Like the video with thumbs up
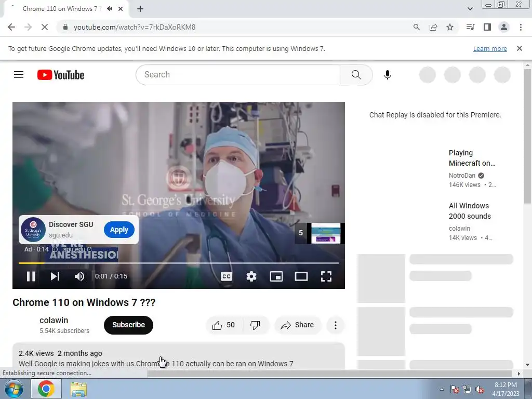This screenshot has width=532, height=399. click(x=223, y=325)
